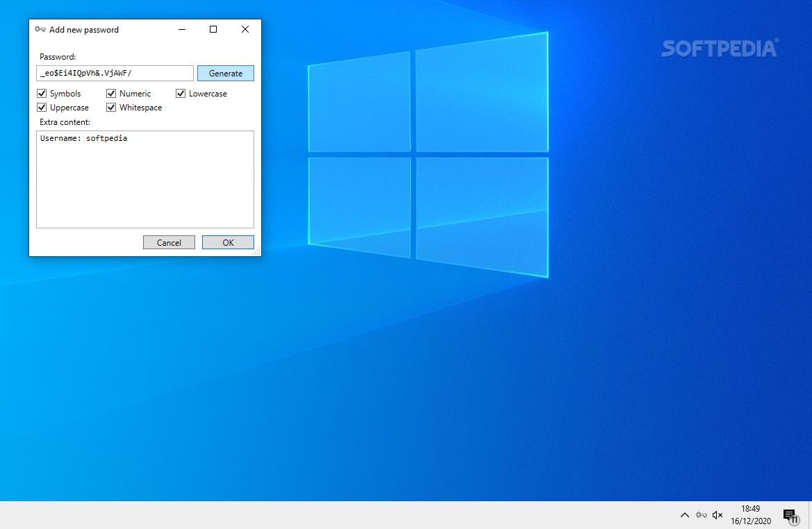The image size is (812, 529).
Task: Uncheck the Symbols checkbox
Action: 42,94
